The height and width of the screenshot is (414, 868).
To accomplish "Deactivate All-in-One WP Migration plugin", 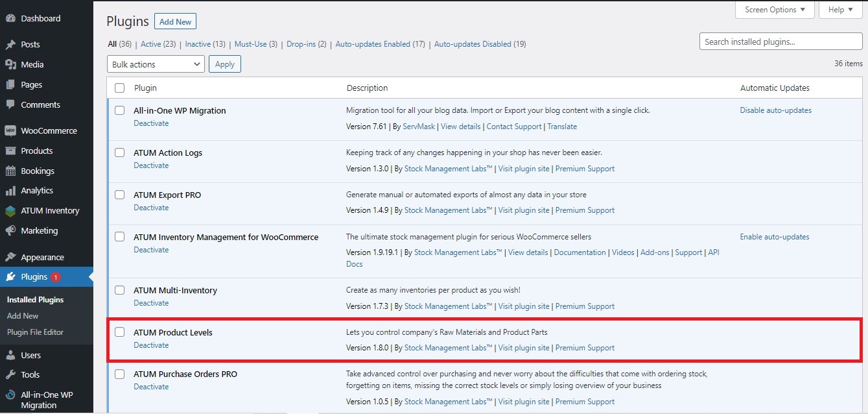I will pyautogui.click(x=151, y=123).
